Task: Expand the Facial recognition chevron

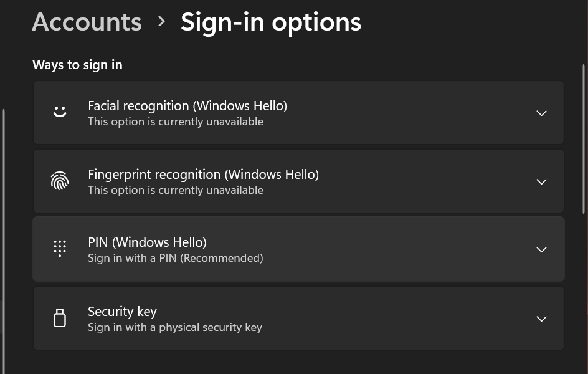Action: [x=541, y=113]
